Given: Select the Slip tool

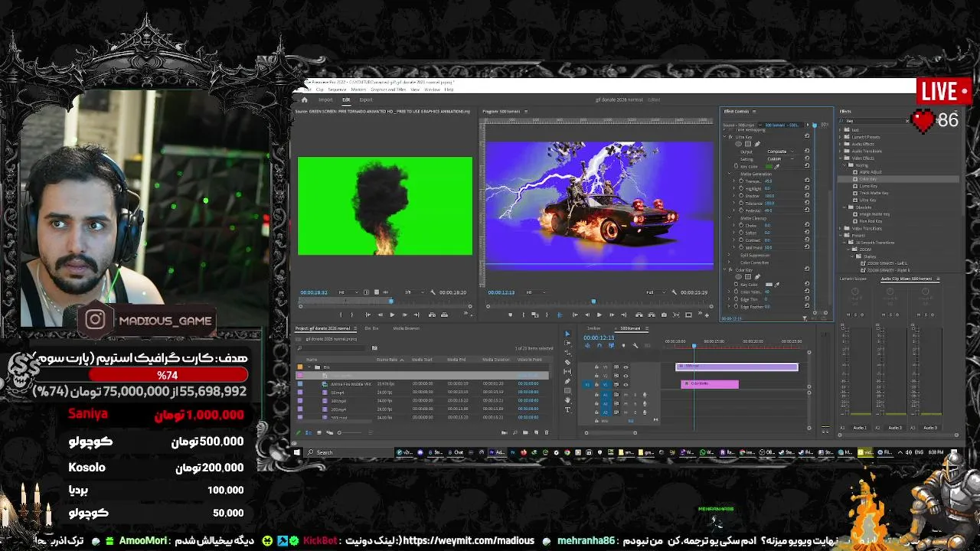Looking at the screenshot, I should 567,372.
